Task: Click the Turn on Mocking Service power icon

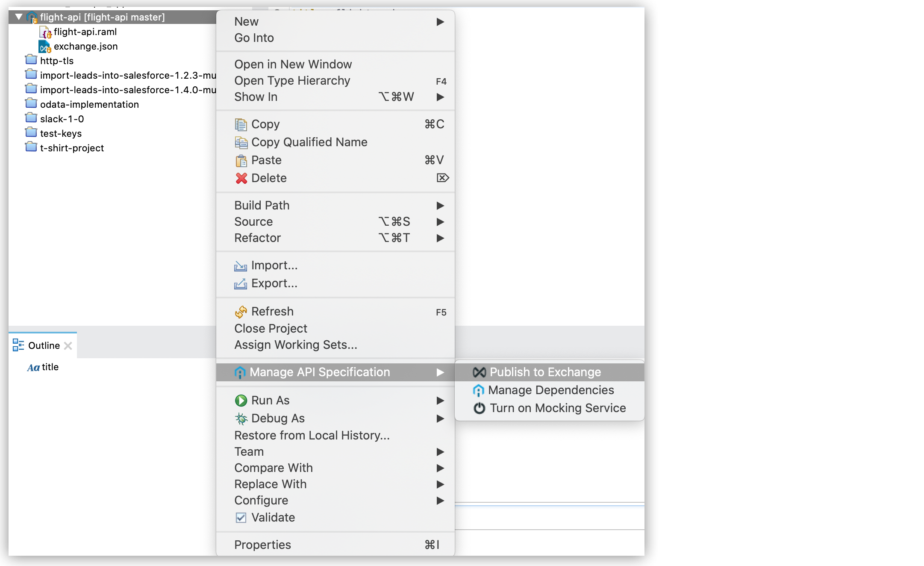Action: coord(479,408)
